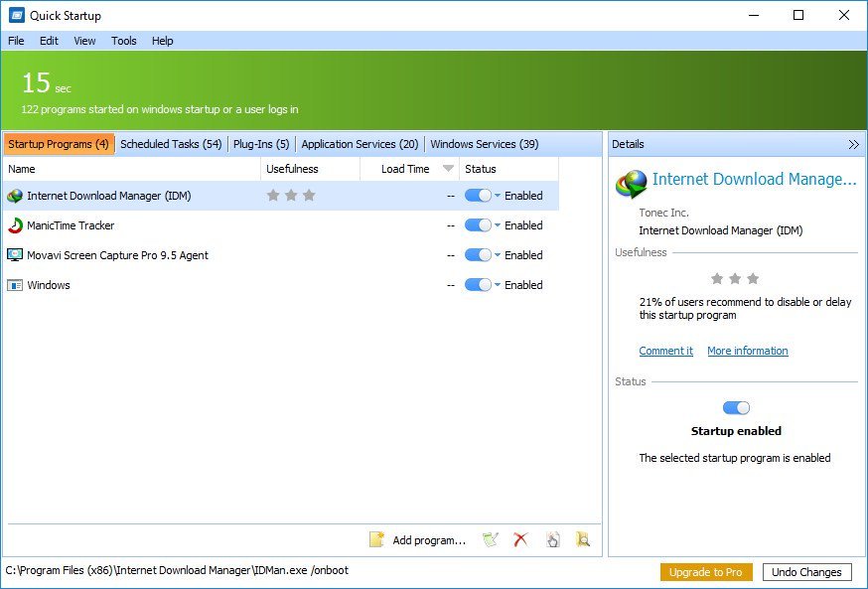This screenshot has height=589, width=868.
Task: Open status dropdown arrow for Windows entry
Action: (x=498, y=285)
